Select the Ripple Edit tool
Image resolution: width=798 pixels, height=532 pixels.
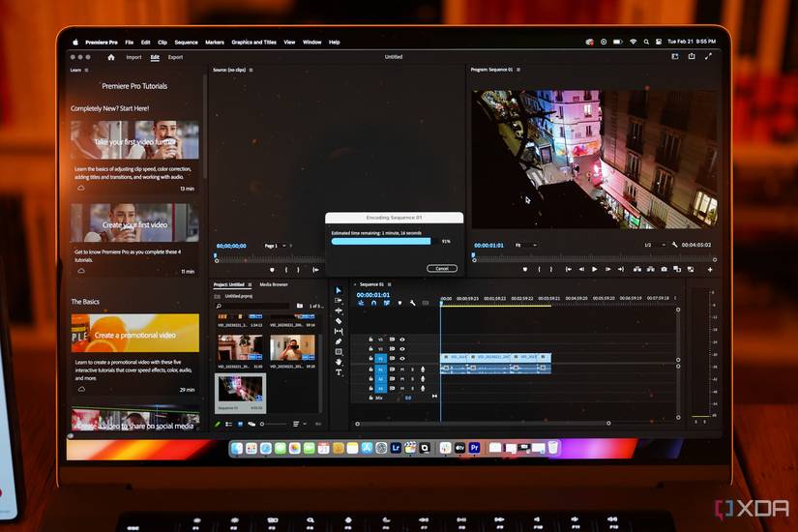[x=339, y=310]
